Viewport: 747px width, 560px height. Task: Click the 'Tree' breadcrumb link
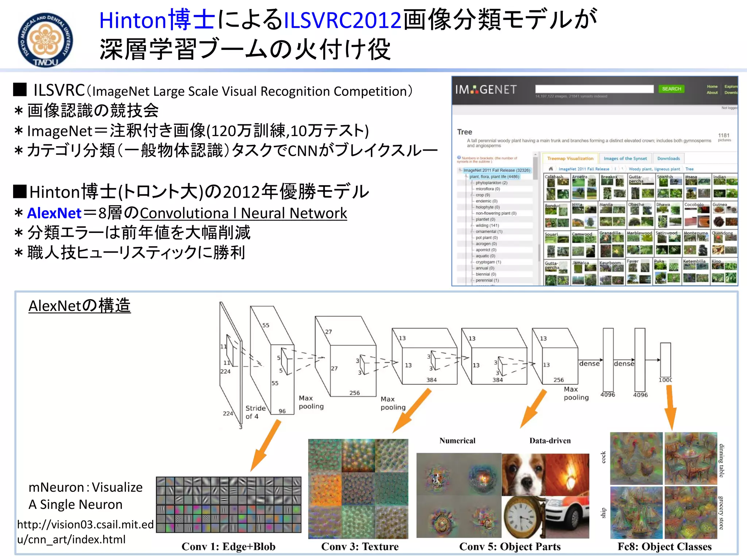click(x=689, y=169)
